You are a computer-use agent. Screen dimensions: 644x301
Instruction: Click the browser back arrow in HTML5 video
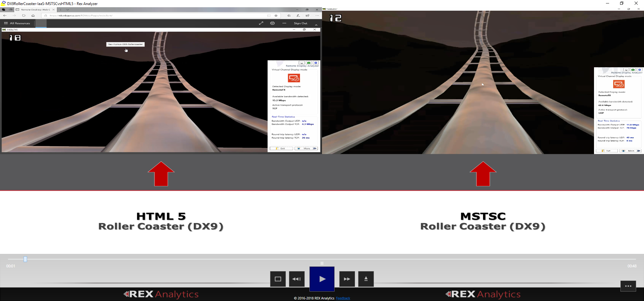(x=5, y=15)
